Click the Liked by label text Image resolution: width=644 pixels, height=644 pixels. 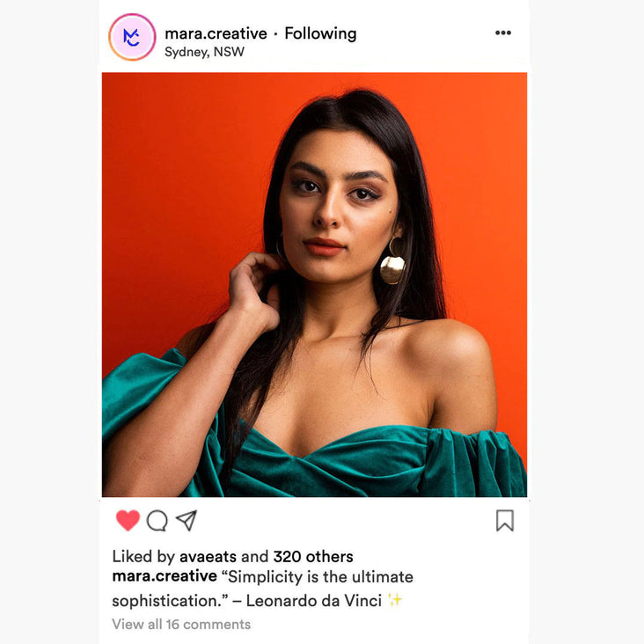[x=143, y=557]
